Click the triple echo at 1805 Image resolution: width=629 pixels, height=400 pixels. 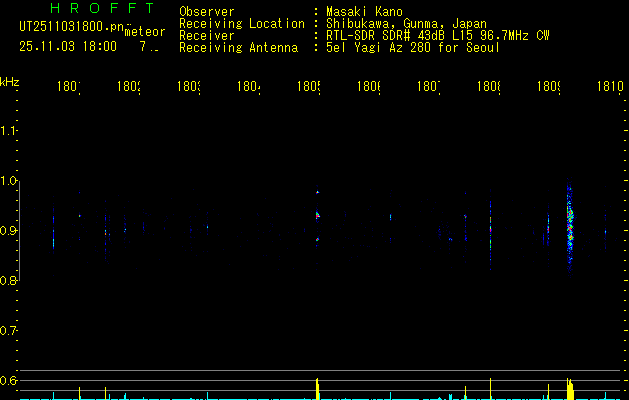(317, 216)
